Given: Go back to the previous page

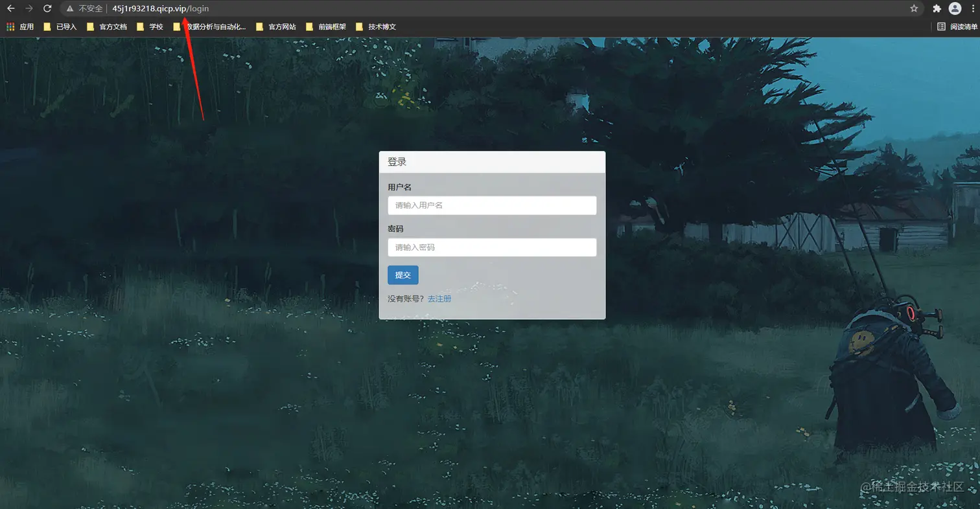Looking at the screenshot, I should coord(10,8).
